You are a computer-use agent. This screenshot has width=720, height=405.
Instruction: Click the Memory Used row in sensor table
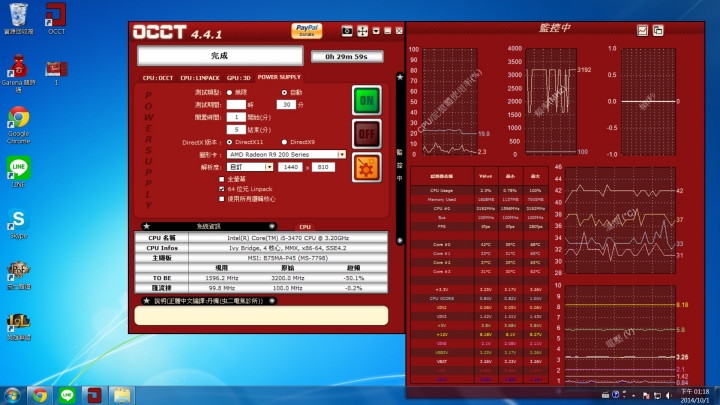479,199
